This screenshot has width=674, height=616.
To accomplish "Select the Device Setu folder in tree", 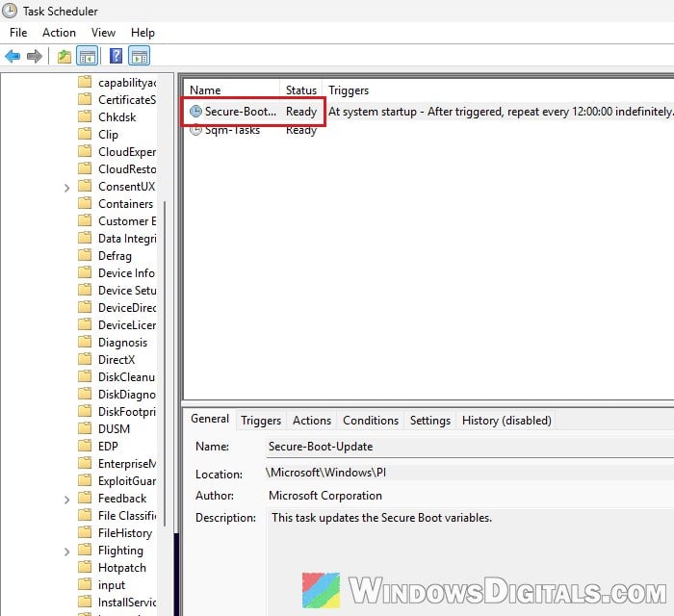I will tap(127, 291).
